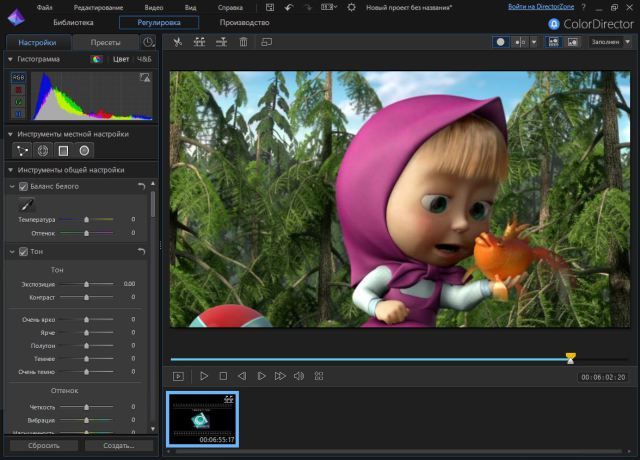The image size is (640, 460).
Task: Click the full screen preview icon
Action: 319,376
